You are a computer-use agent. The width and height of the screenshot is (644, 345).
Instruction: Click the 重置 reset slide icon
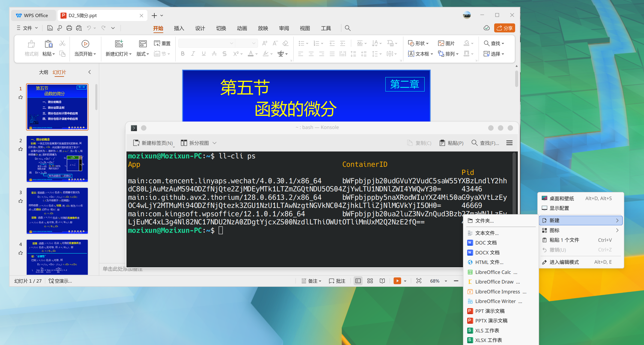[162, 43]
